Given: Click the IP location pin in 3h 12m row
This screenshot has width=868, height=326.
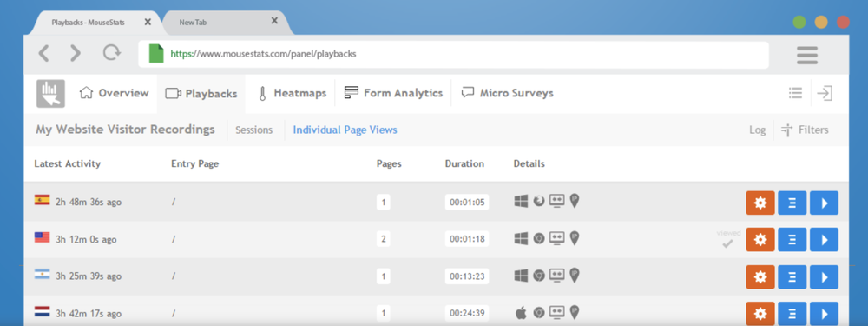Looking at the screenshot, I should [575, 238].
